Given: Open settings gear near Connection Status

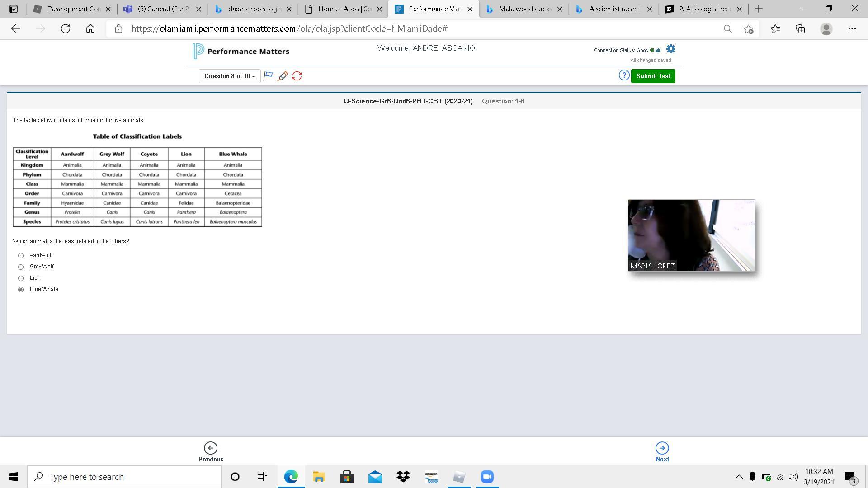Looking at the screenshot, I should [671, 49].
